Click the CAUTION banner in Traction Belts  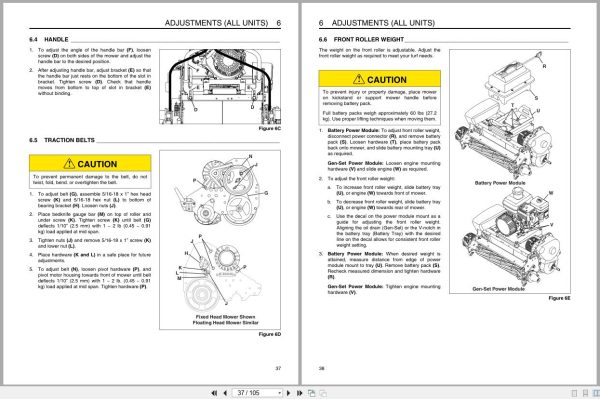click(90, 164)
